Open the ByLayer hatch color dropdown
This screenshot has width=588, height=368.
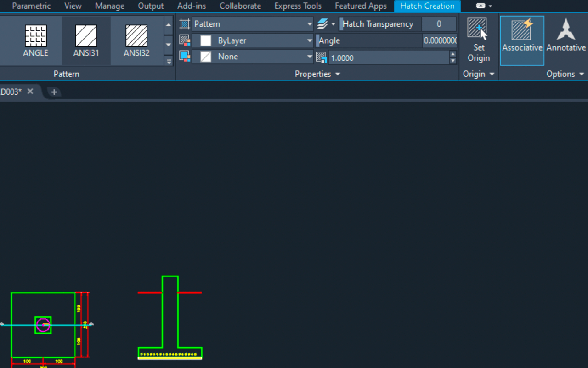pos(253,40)
